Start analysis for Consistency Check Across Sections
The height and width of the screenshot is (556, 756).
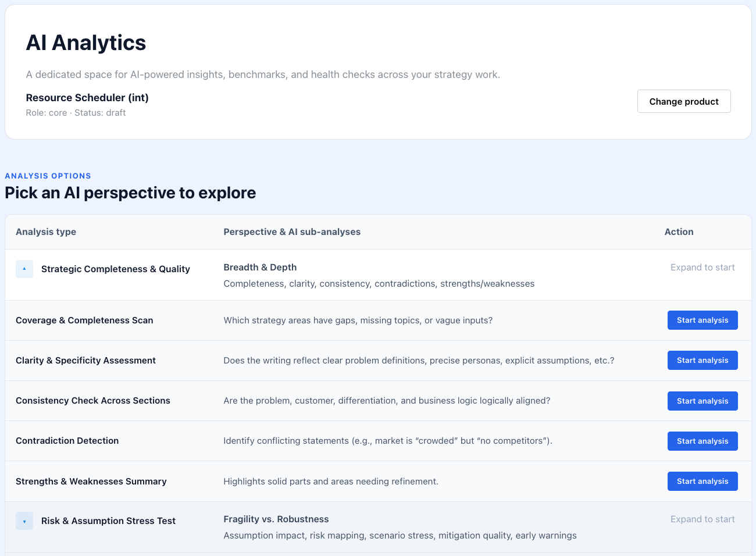[702, 401]
